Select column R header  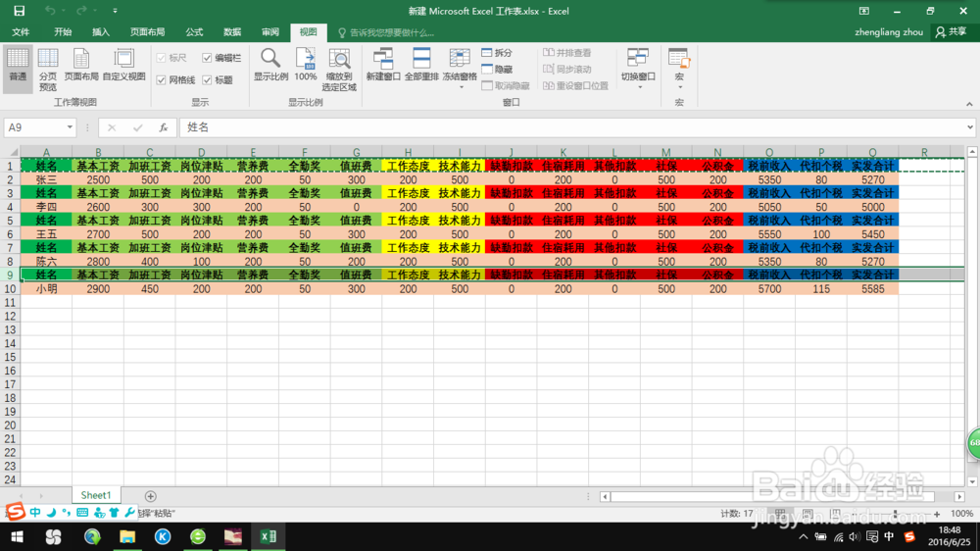coord(924,152)
